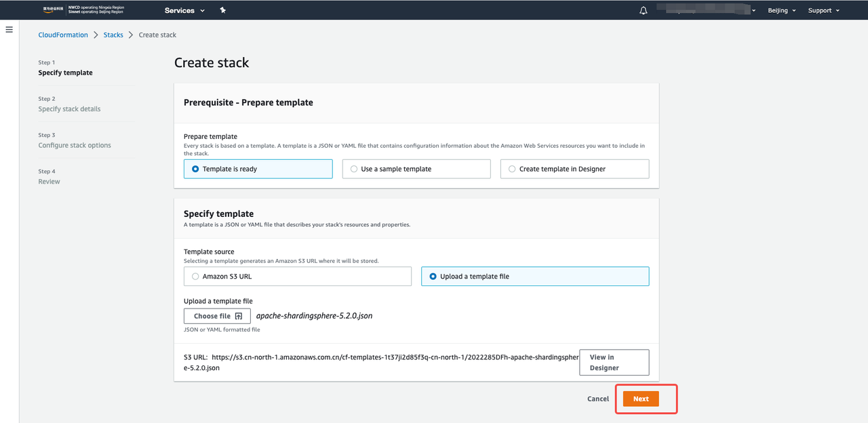Open the hamburger side navigation menu
868x423 pixels.
pos(9,30)
